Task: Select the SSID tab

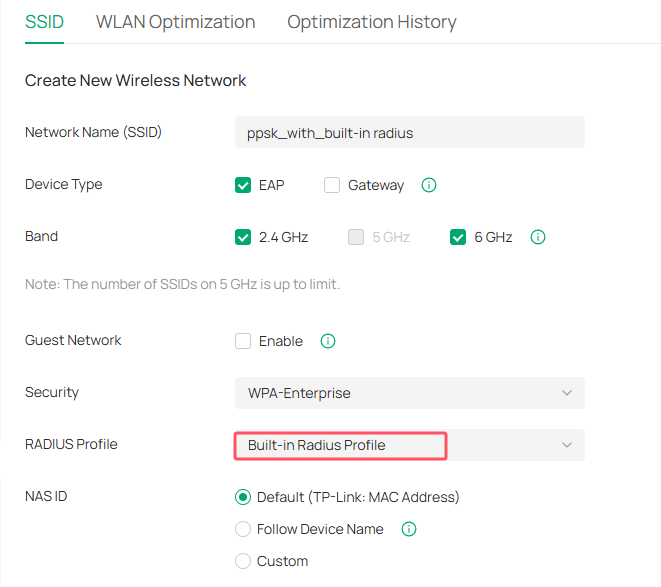Action: pos(44,22)
